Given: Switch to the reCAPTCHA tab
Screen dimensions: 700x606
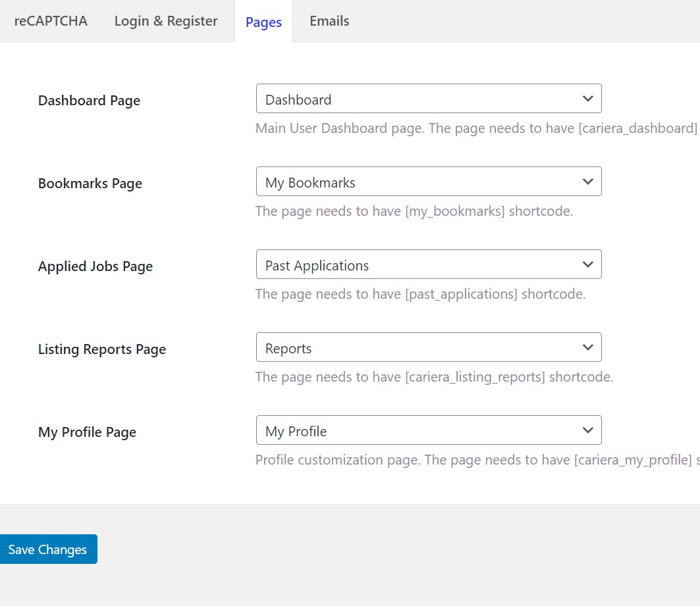Looking at the screenshot, I should 51,21.
